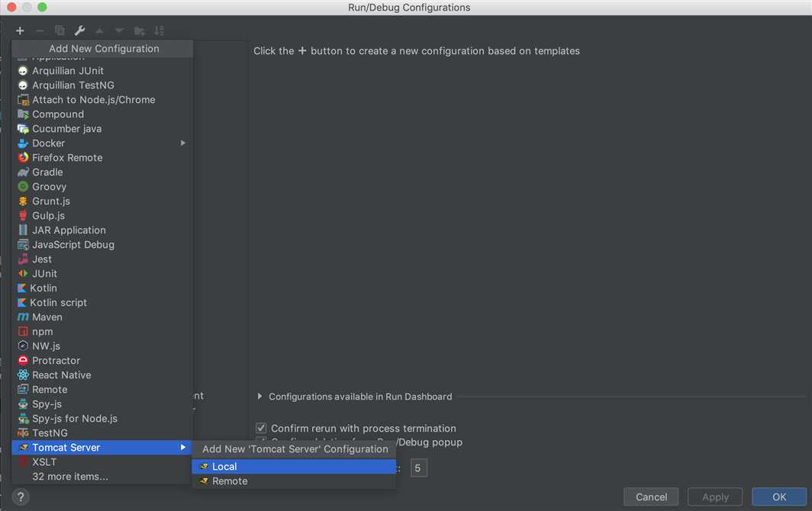Image resolution: width=812 pixels, height=511 pixels.
Task: Expand the Tomcat Server submenu arrow
Action: (183, 448)
